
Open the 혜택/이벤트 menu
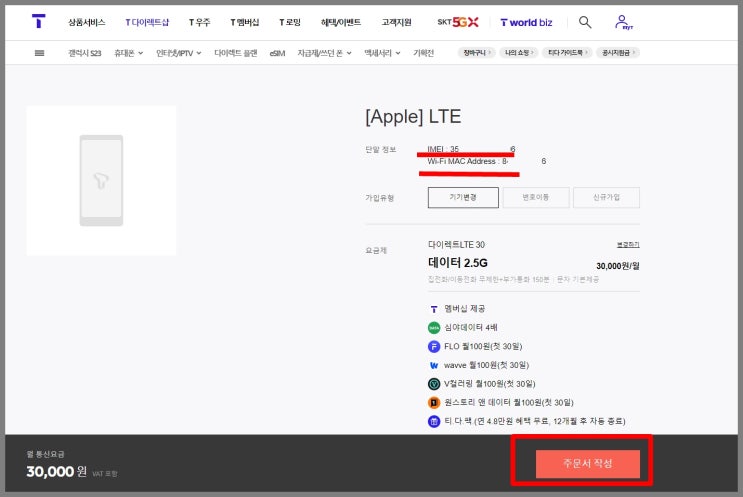click(341, 22)
